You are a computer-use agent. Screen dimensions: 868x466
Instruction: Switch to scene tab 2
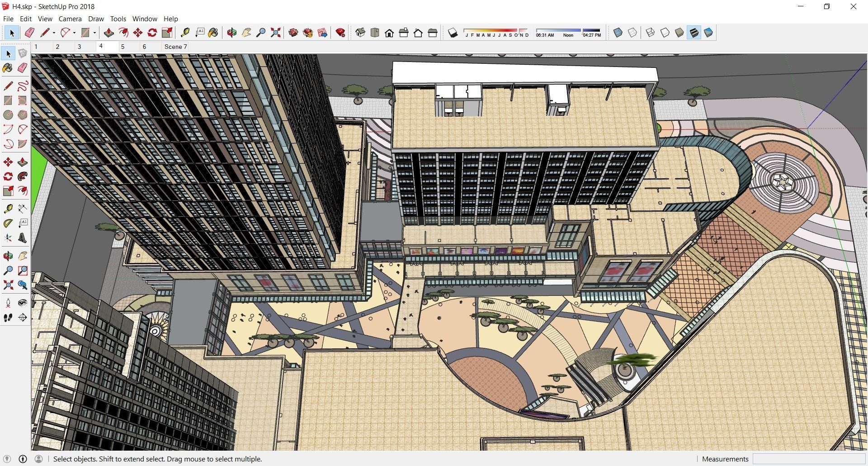coord(63,47)
